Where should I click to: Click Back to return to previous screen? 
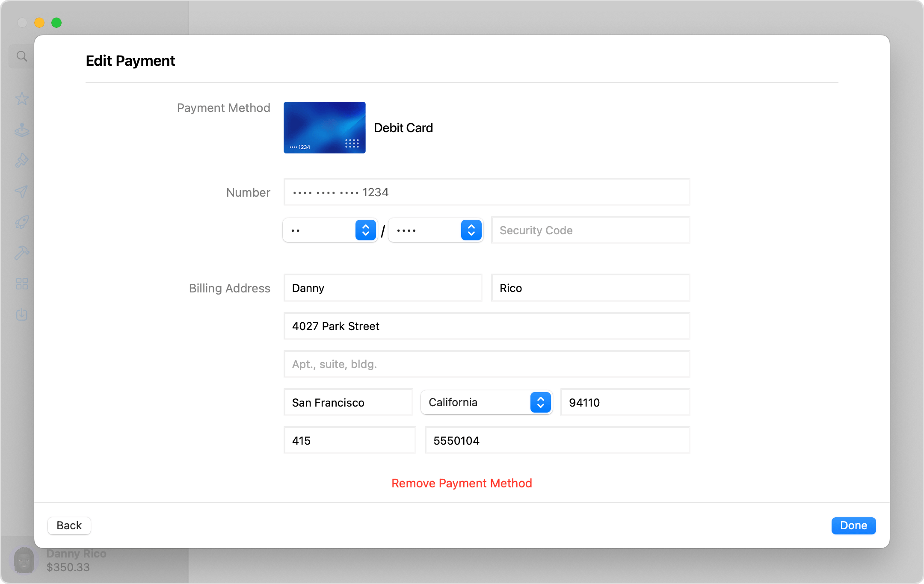(68, 525)
